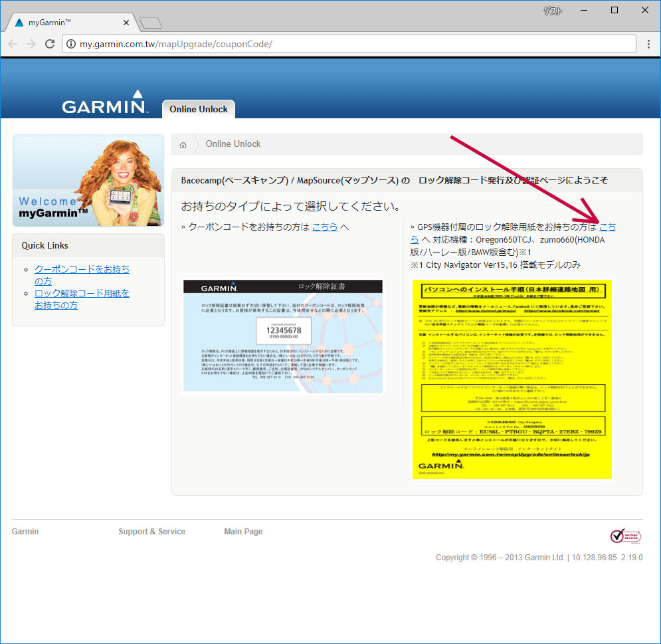This screenshot has width=661, height=644.
Task: Close the browser window
Action: (645, 11)
